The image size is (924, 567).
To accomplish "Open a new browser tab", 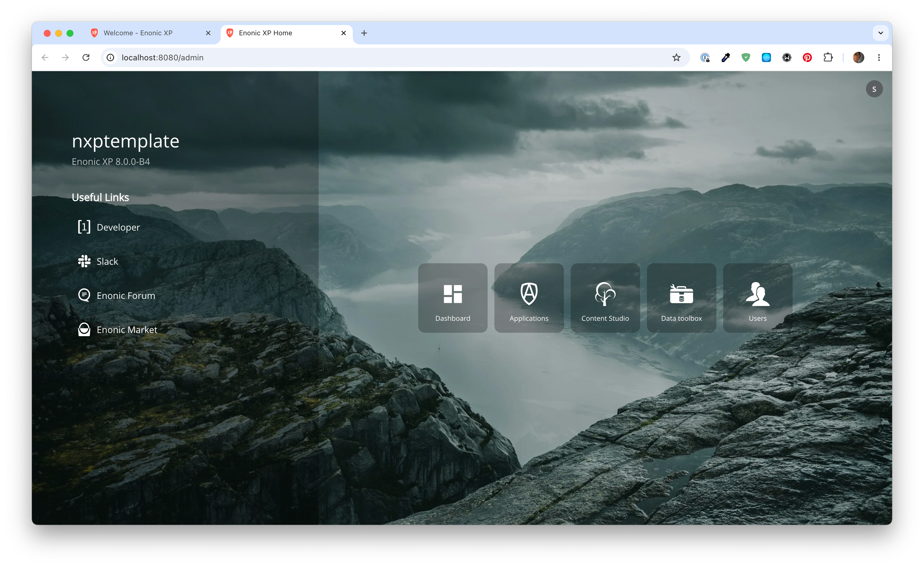I will (364, 33).
